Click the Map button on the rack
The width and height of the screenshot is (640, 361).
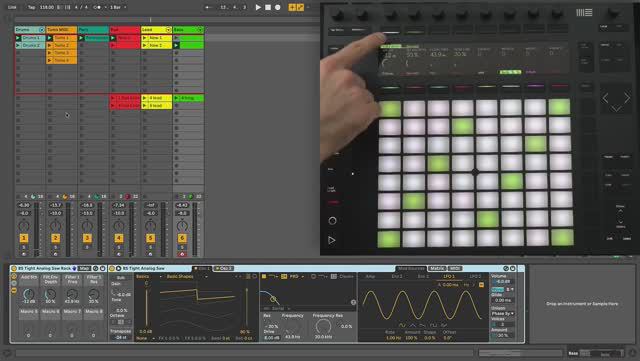click(x=84, y=268)
